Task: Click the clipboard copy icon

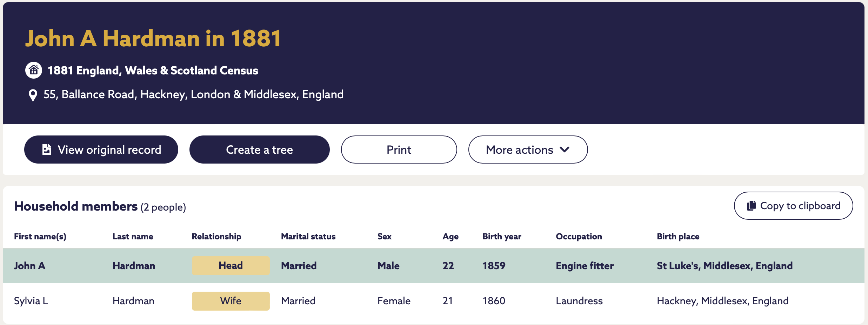Action: (x=751, y=206)
